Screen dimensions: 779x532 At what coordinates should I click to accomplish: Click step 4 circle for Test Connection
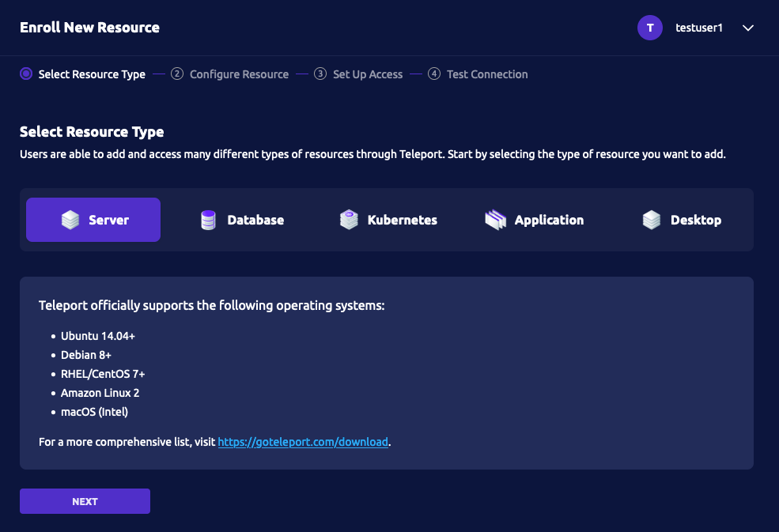point(433,74)
